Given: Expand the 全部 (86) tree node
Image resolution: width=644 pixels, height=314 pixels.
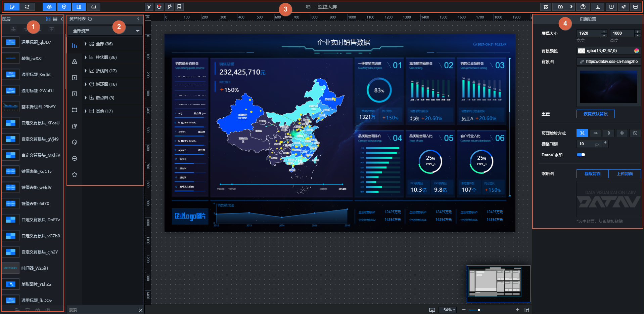Looking at the screenshot, I should click(x=86, y=44).
